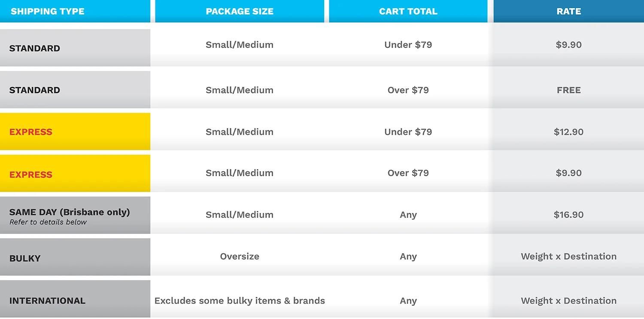Click the PACKAGE SIZE column header

240,11
